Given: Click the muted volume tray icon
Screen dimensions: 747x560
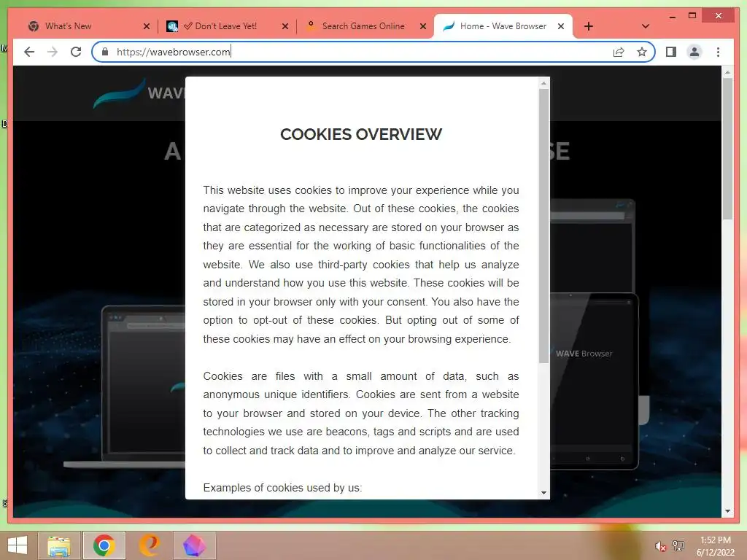Looking at the screenshot, I should 660,546.
